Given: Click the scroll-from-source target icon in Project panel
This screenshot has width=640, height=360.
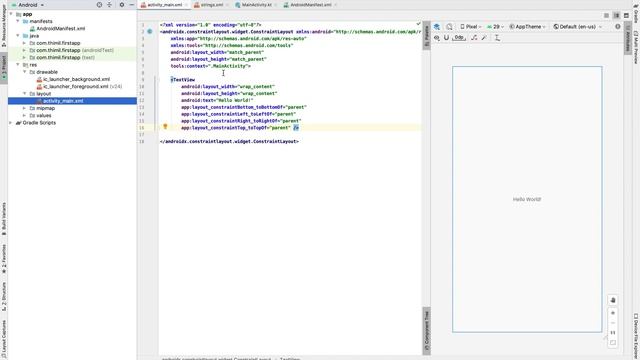Looking at the screenshot, I should pyautogui.click(x=99, y=5).
